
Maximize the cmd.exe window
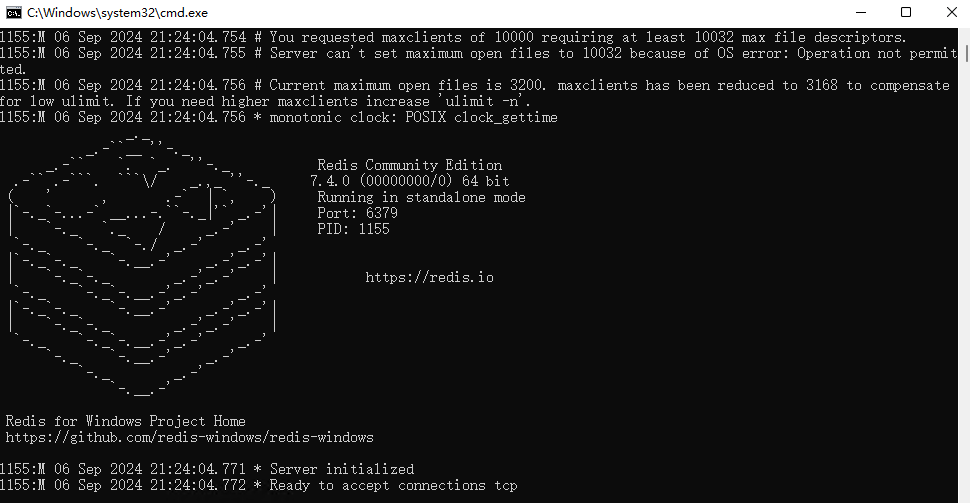tap(906, 12)
